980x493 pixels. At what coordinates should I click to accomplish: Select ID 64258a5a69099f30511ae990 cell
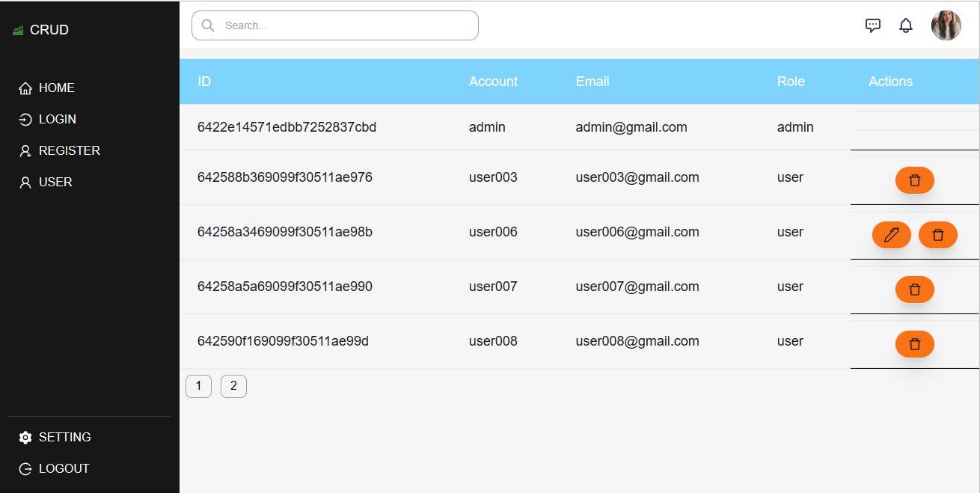[285, 287]
